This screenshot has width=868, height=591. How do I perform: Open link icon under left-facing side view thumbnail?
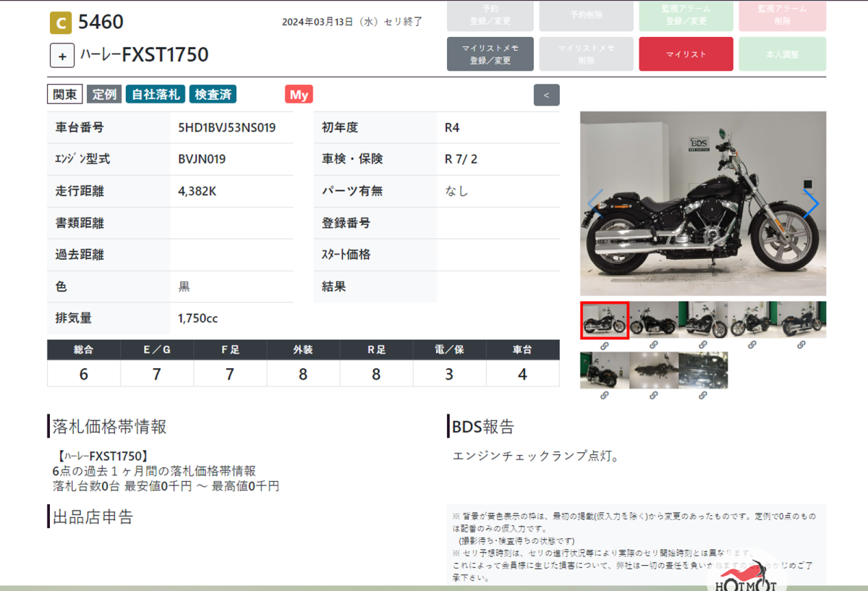click(x=653, y=346)
